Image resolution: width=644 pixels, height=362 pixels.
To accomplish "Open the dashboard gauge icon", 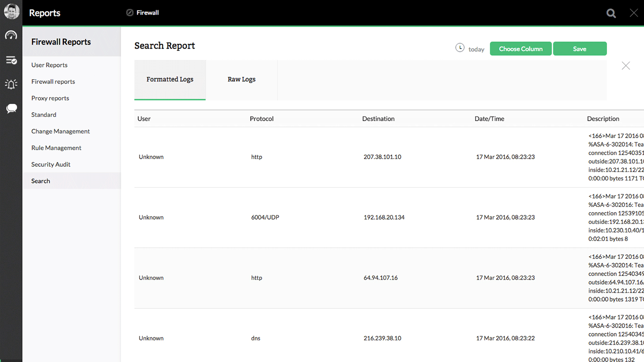I will [x=11, y=35].
